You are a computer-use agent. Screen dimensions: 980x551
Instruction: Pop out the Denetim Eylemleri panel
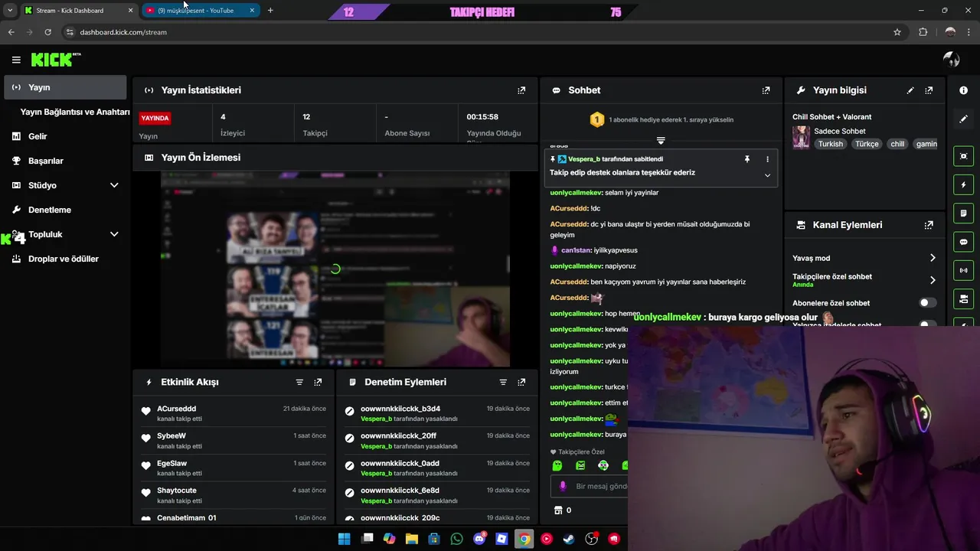pyautogui.click(x=521, y=382)
